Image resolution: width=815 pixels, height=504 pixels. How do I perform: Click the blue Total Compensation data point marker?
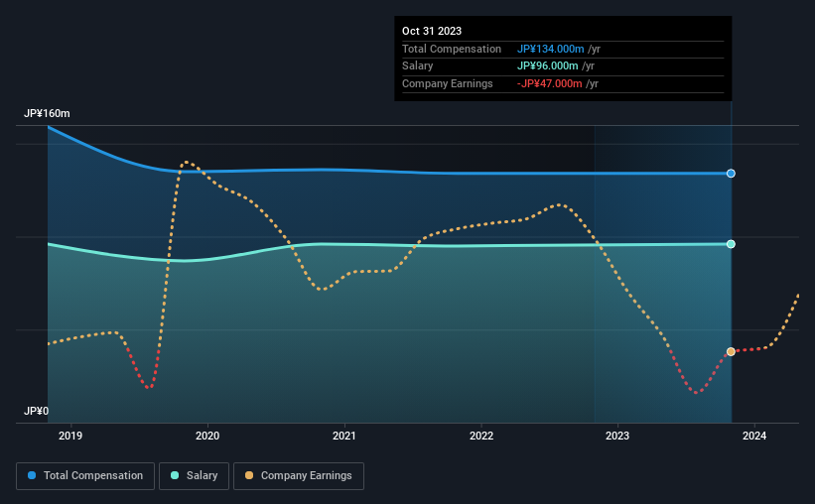[x=731, y=174]
